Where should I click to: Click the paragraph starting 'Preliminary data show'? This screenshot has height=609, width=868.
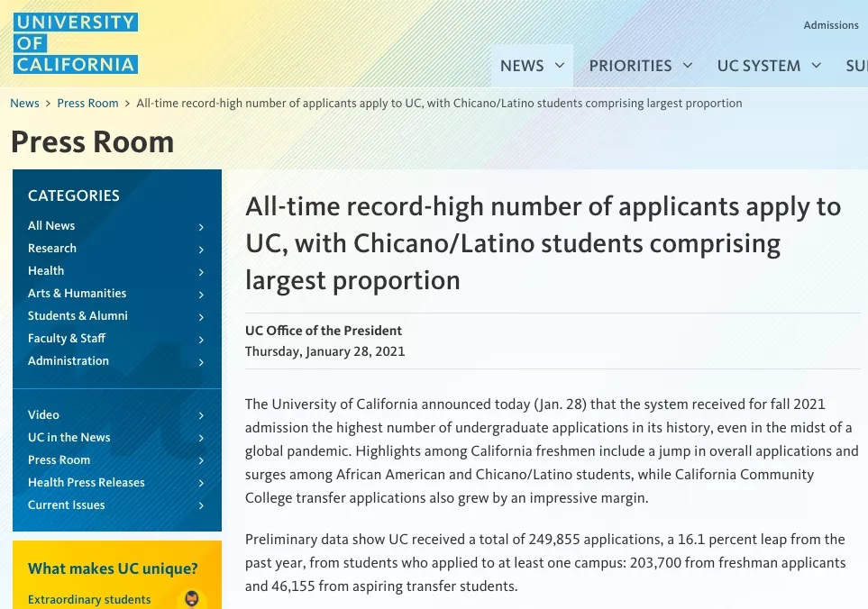[x=545, y=562]
